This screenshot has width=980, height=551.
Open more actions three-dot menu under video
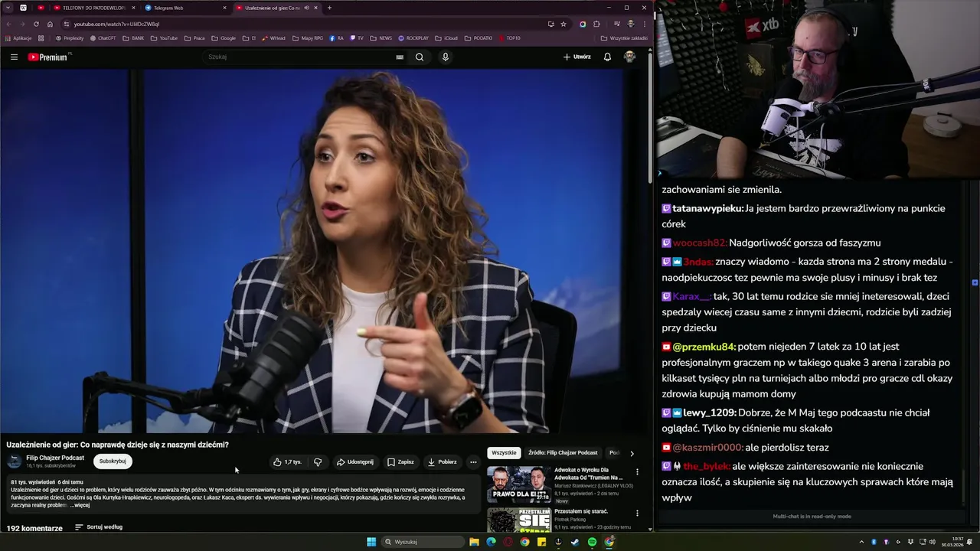[x=473, y=461]
